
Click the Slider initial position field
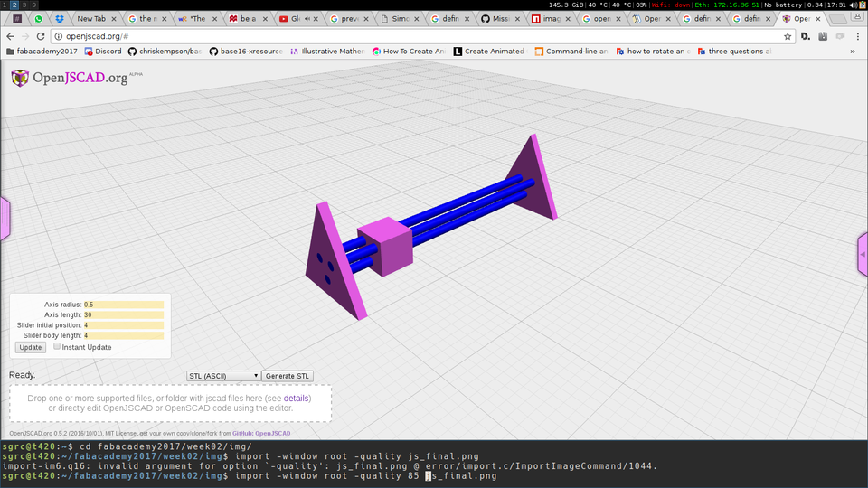124,325
